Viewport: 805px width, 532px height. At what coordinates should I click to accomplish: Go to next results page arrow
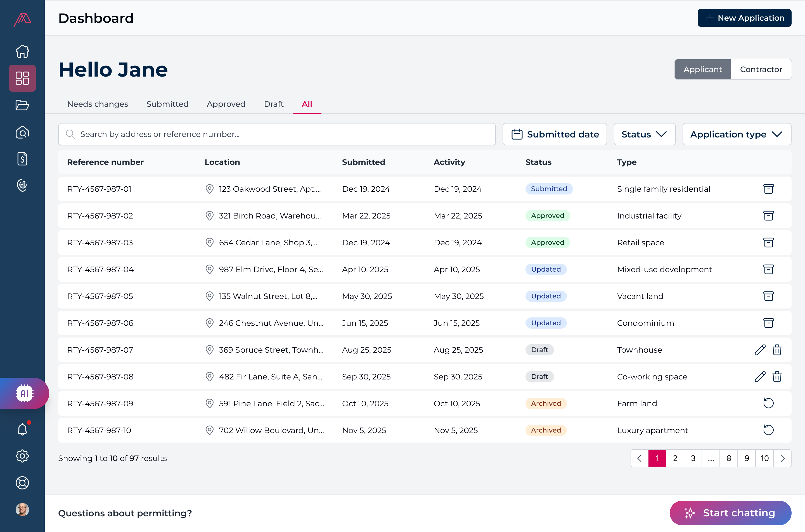(783, 458)
